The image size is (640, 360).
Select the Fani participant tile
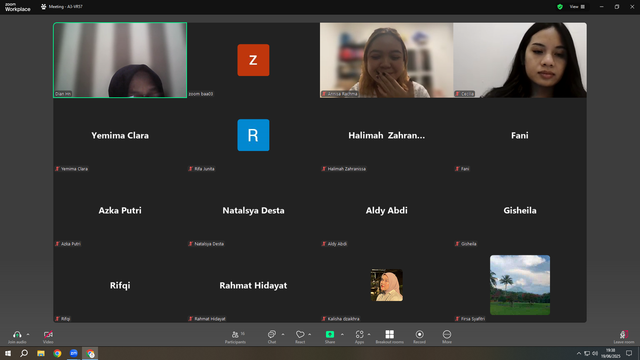tap(520, 135)
